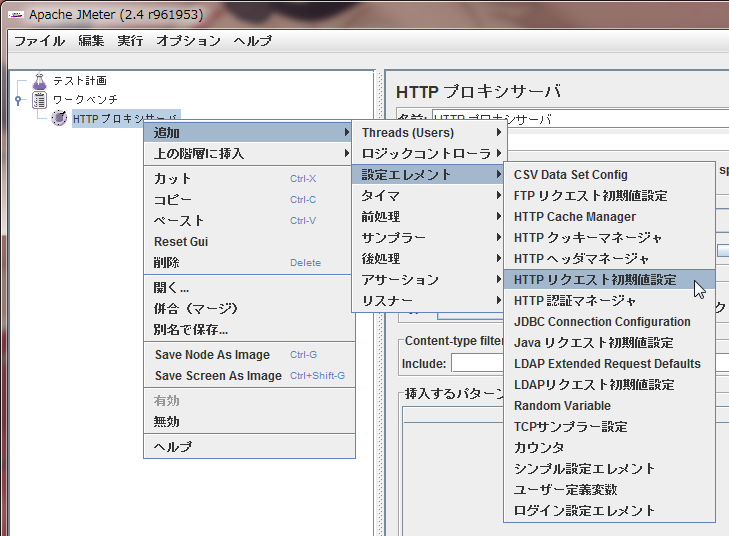Add LDAPリクエスト初期値設定
This screenshot has height=536, width=729.
tap(609, 384)
